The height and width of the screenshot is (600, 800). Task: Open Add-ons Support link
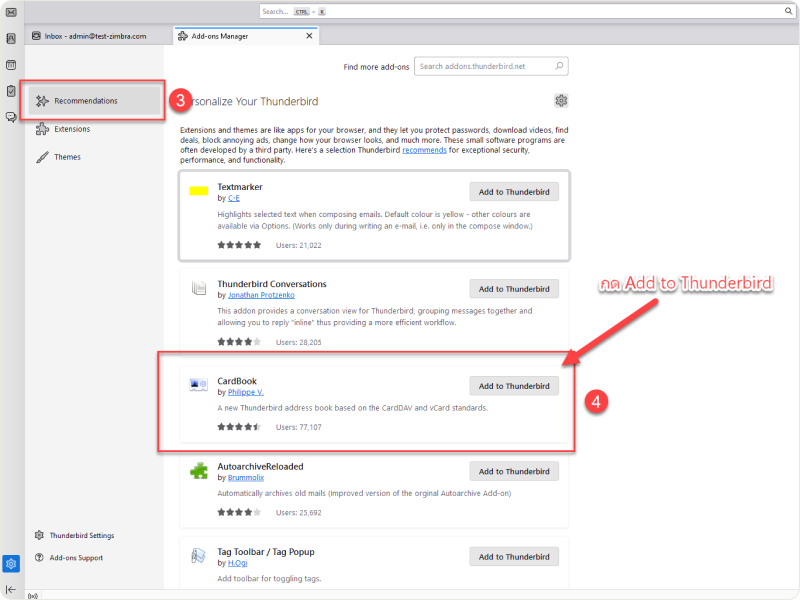[x=69, y=558]
